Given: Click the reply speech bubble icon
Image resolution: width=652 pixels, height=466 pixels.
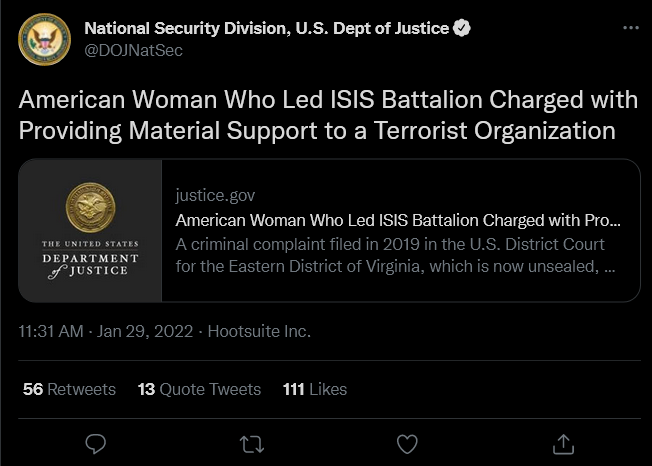Looking at the screenshot, I should 96,444.
